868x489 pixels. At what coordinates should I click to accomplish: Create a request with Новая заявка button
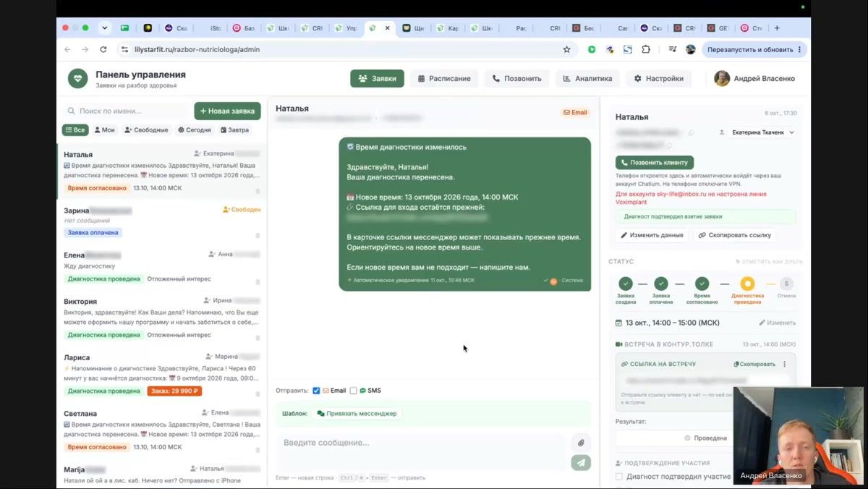click(227, 111)
